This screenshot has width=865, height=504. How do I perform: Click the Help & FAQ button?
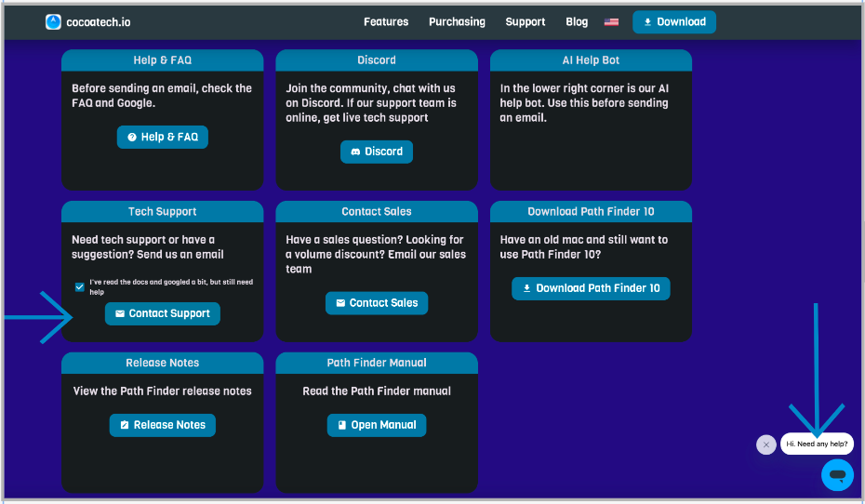pos(162,138)
